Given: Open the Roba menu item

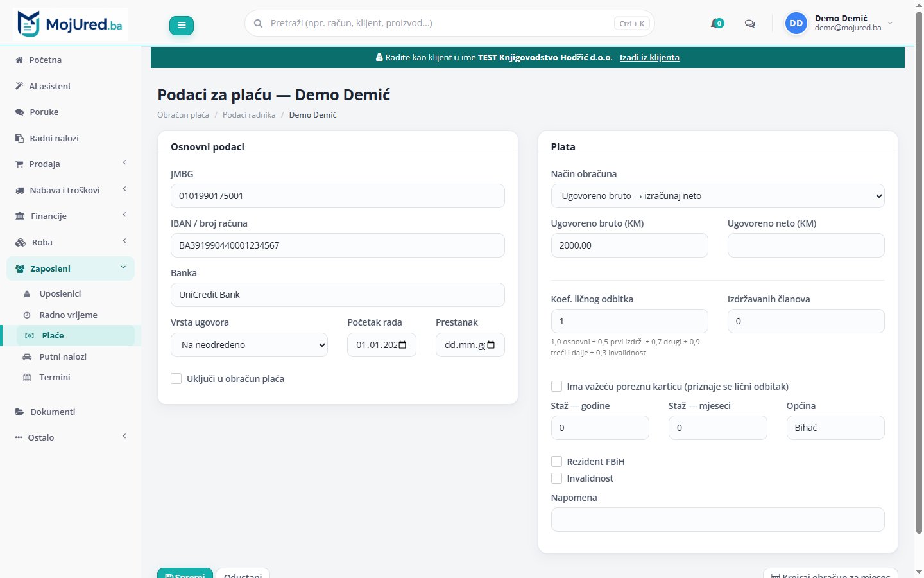Looking at the screenshot, I should (x=71, y=242).
